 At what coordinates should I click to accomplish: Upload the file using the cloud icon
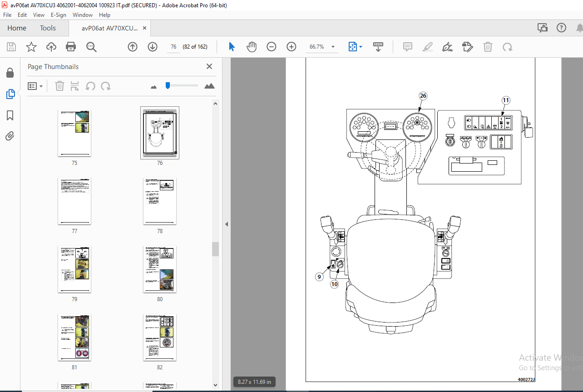click(x=51, y=47)
